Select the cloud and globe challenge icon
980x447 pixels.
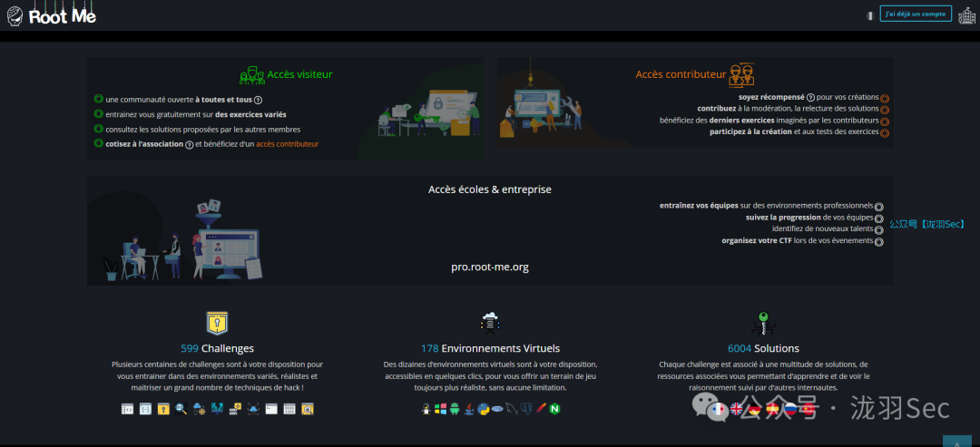(x=200, y=409)
